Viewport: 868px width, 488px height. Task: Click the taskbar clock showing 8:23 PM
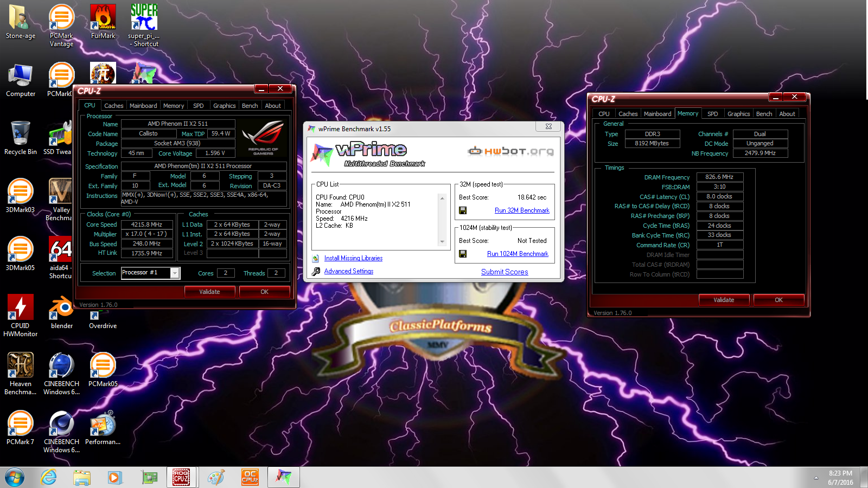pos(840,478)
